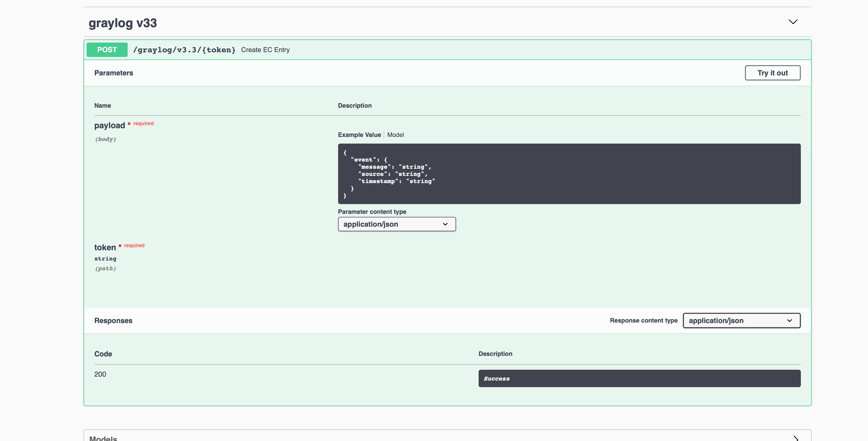Click the 200 response code
Screen dimensions: 868x441
100,374
